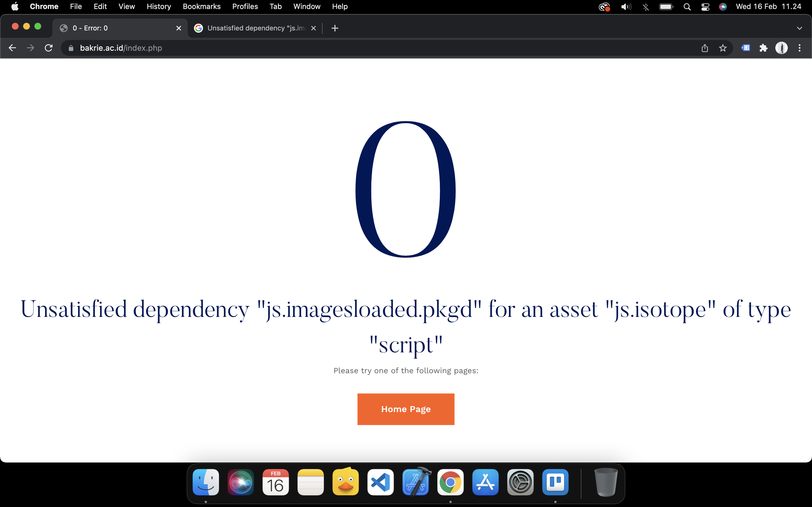
Task: View site info via lock icon
Action: click(x=71, y=48)
